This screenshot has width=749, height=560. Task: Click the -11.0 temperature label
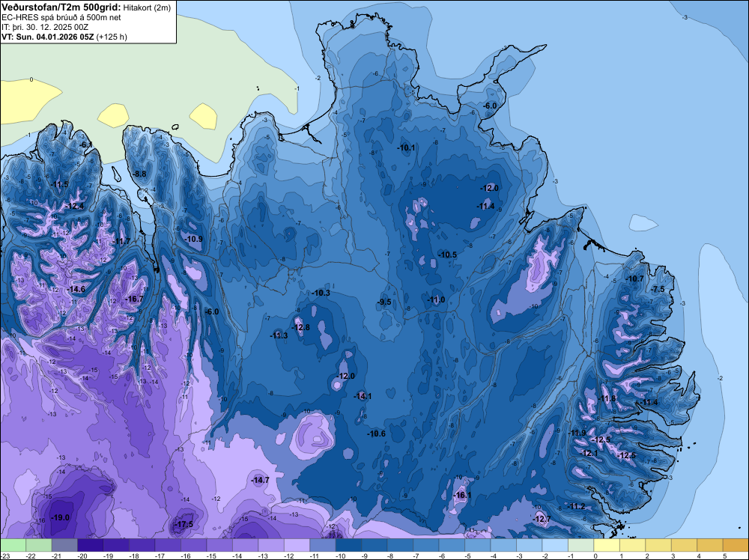(436, 299)
